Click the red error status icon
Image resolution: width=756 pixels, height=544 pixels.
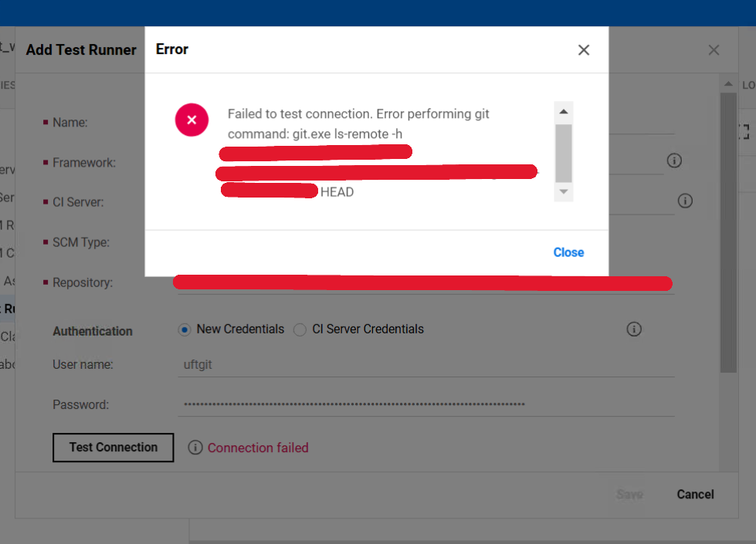192,120
